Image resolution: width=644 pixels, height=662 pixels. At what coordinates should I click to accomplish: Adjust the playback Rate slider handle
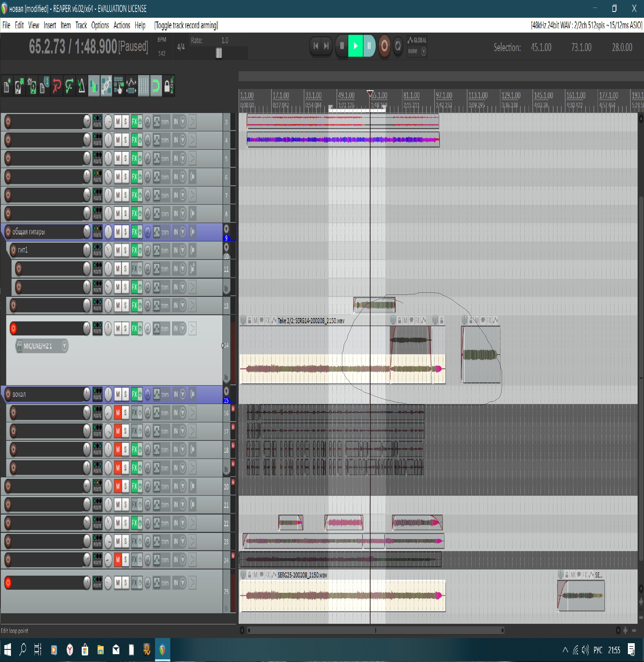219,53
